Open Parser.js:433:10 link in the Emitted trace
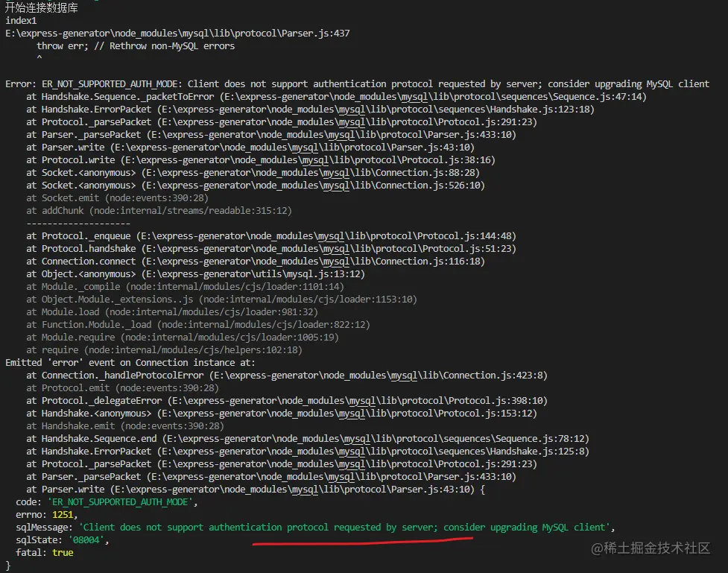Screen dimensions: 728x573 [332, 477]
